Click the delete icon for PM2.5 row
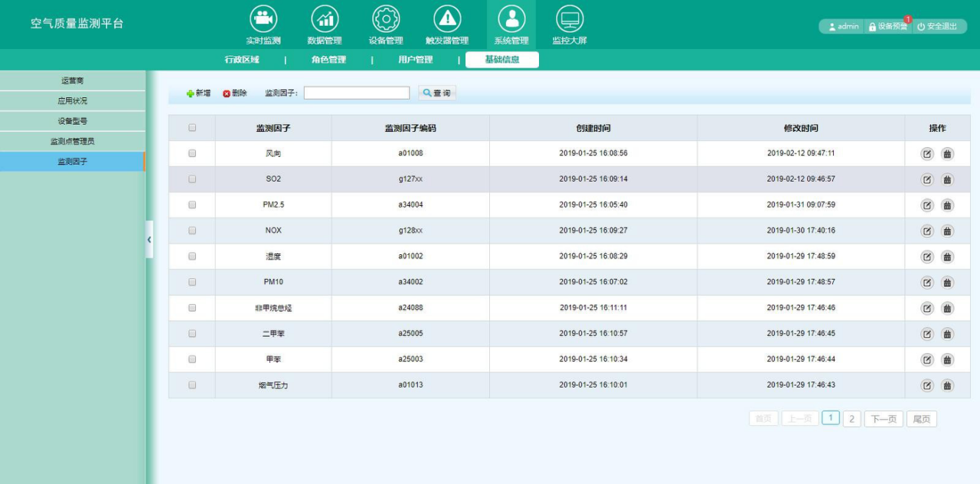This screenshot has width=980, height=484. (x=947, y=204)
